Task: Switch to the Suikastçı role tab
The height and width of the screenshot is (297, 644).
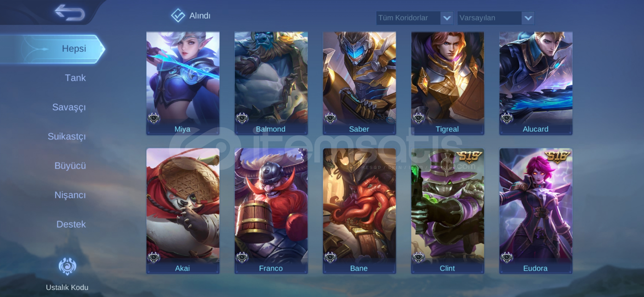Action: click(67, 136)
